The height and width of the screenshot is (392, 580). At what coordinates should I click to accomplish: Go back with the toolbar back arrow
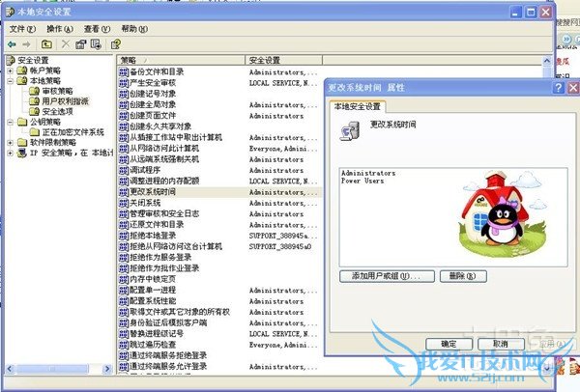coord(12,44)
